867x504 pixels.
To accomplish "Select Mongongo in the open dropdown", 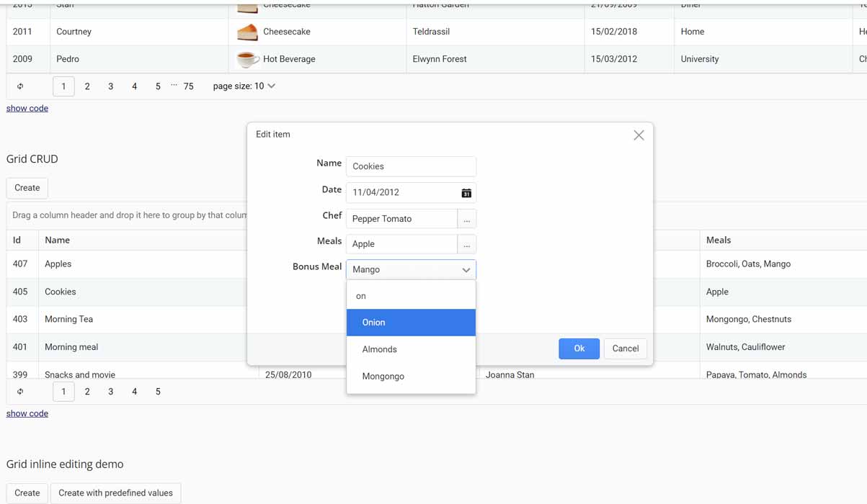I will coord(411,376).
